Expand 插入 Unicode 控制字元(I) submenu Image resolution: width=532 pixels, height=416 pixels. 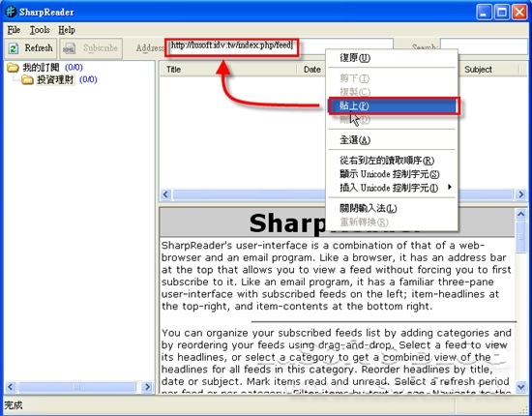392,188
